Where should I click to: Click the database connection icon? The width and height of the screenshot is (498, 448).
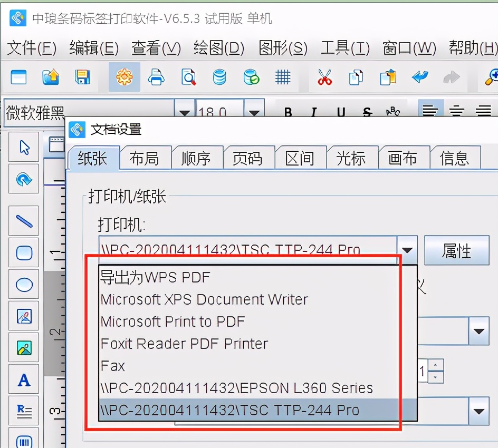(x=219, y=76)
